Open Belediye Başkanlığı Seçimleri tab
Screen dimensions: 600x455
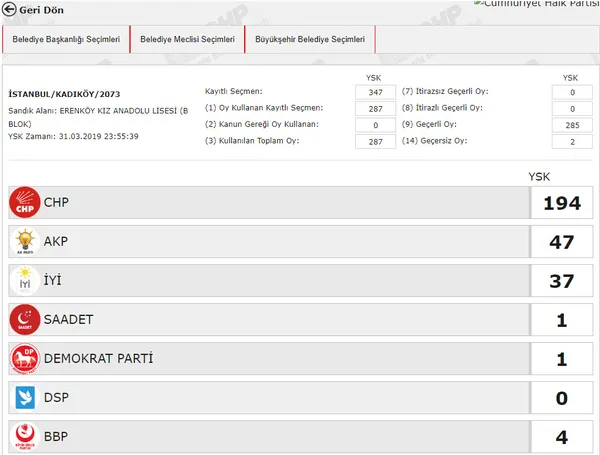pyautogui.click(x=67, y=40)
